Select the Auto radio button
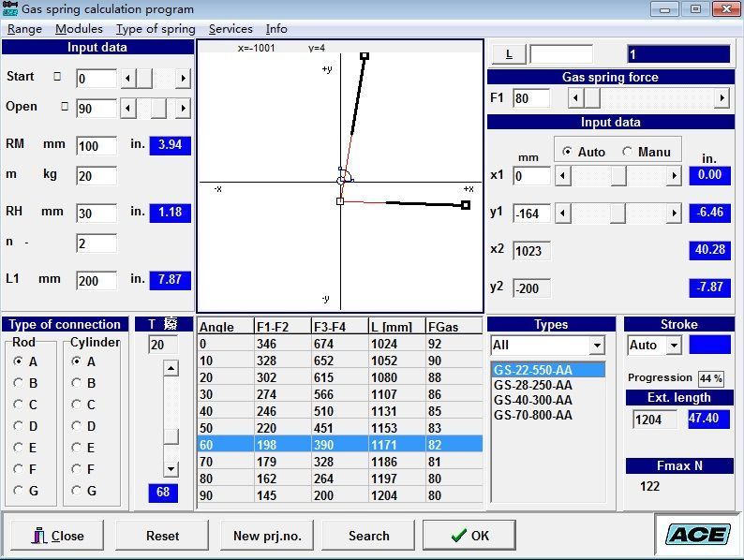This screenshot has width=744, height=560. tap(567, 152)
